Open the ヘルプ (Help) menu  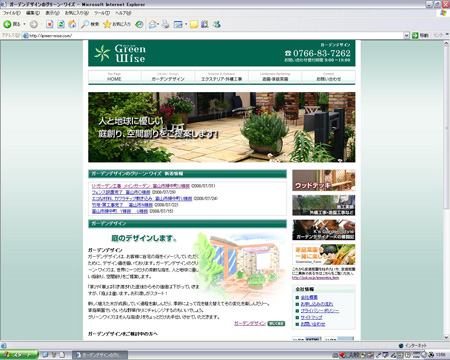(x=123, y=13)
